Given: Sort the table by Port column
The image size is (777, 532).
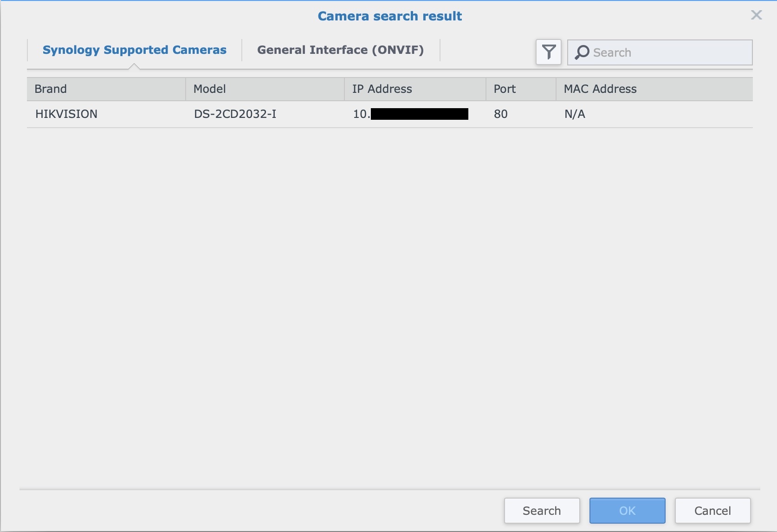Looking at the screenshot, I should coord(505,89).
